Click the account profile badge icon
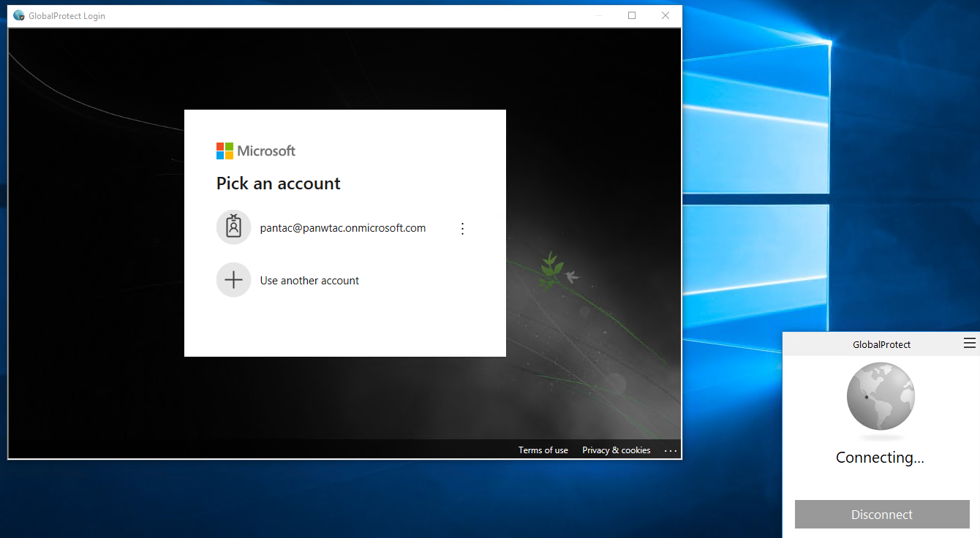Viewport: 980px width, 538px height. (233, 227)
